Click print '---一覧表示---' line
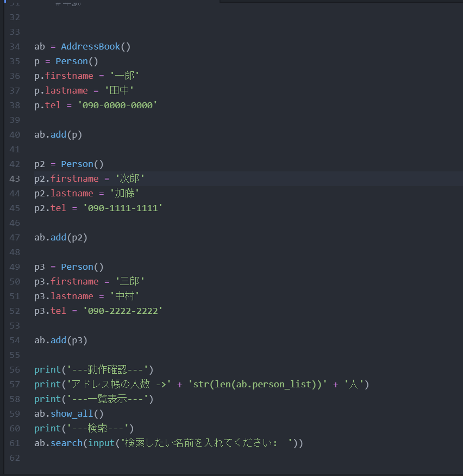The image size is (463, 476). pyautogui.click(x=93, y=399)
